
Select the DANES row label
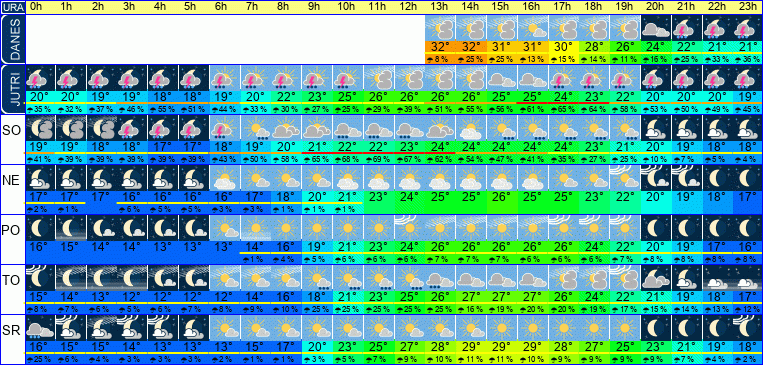click(x=12, y=40)
